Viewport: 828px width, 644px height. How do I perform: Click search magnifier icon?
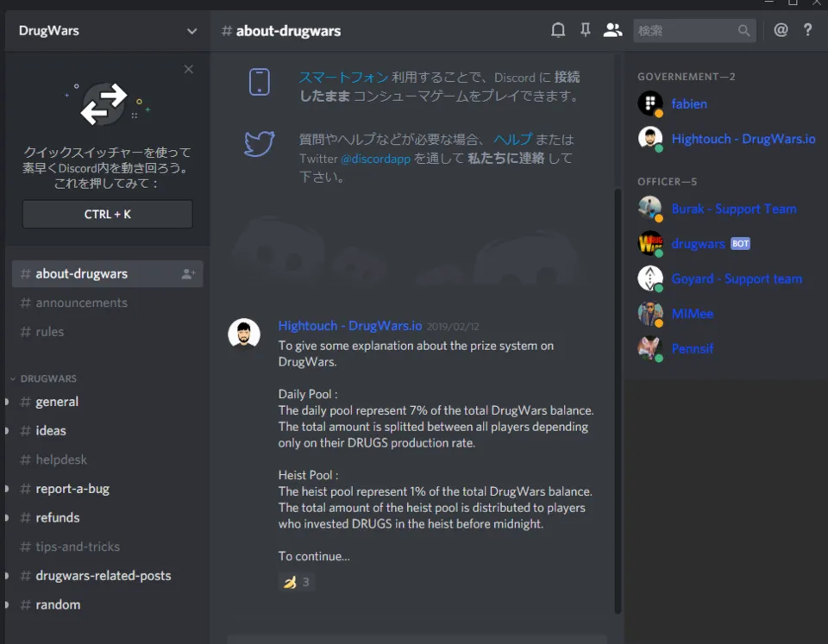click(743, 31)
